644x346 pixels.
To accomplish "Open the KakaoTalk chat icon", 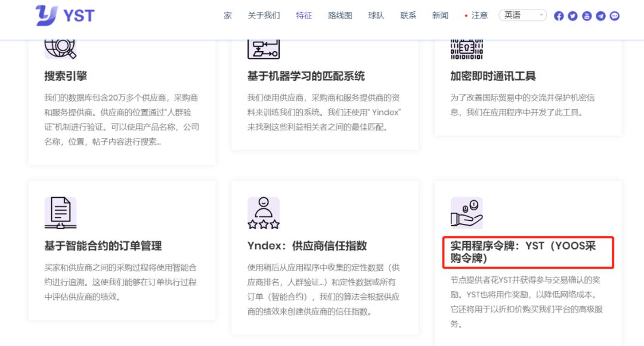I will point(614,16).
